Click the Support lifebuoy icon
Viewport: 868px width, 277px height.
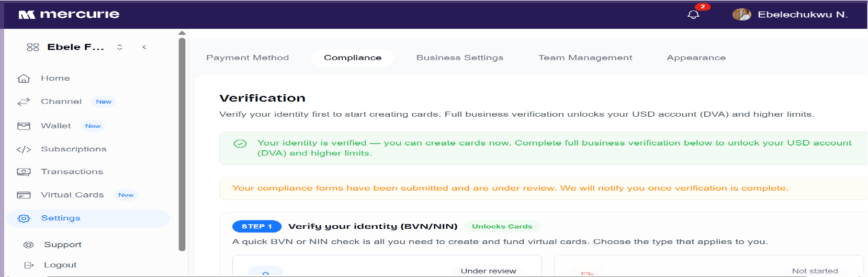coord(29,245)
